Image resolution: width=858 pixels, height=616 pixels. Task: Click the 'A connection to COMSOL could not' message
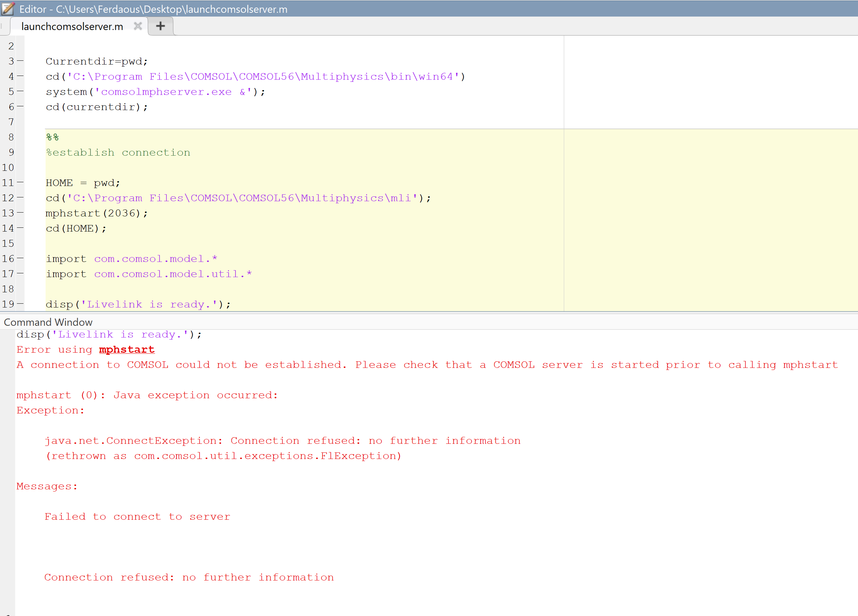pyautogui.click(x=427, y=365)
